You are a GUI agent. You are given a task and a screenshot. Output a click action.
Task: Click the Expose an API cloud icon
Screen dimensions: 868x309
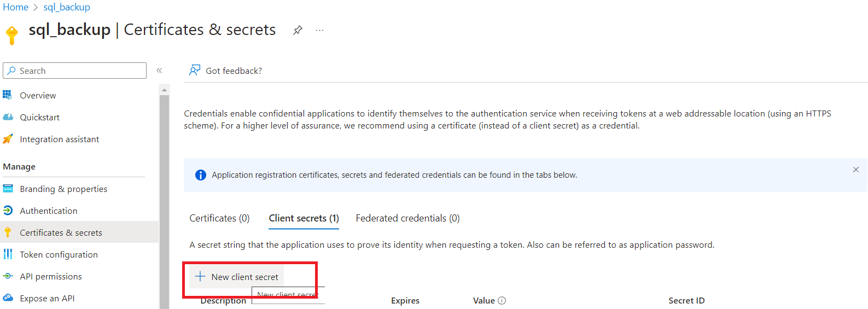coord(8,298)
